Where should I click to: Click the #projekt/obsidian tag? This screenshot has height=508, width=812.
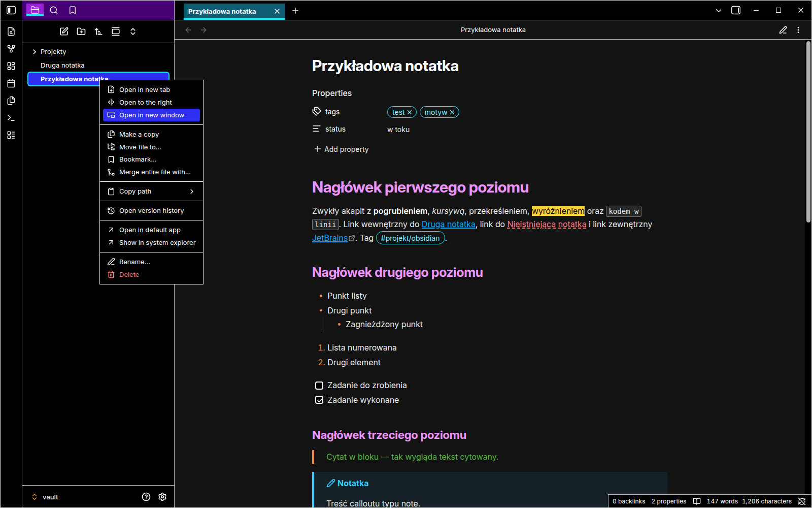click(x=411, y=238)
